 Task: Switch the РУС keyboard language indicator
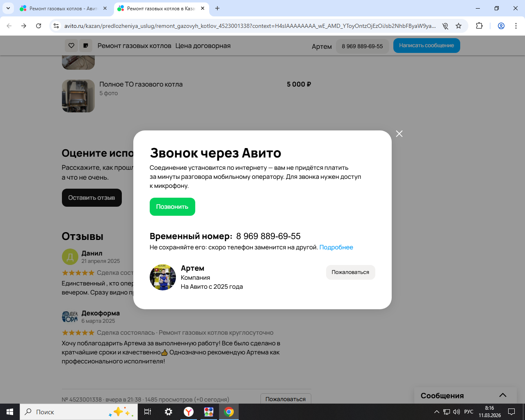pos(469,412)
